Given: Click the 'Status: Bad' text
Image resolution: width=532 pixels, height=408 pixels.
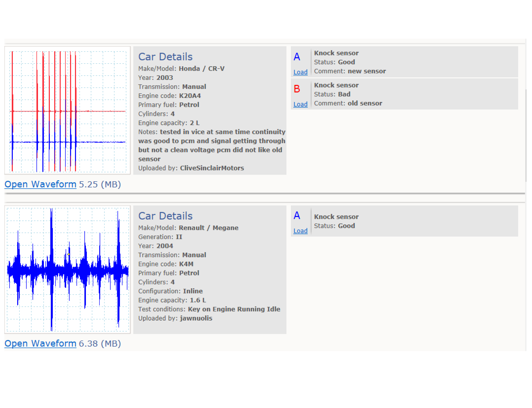Looking at the screenshot, I should point(332,94).
